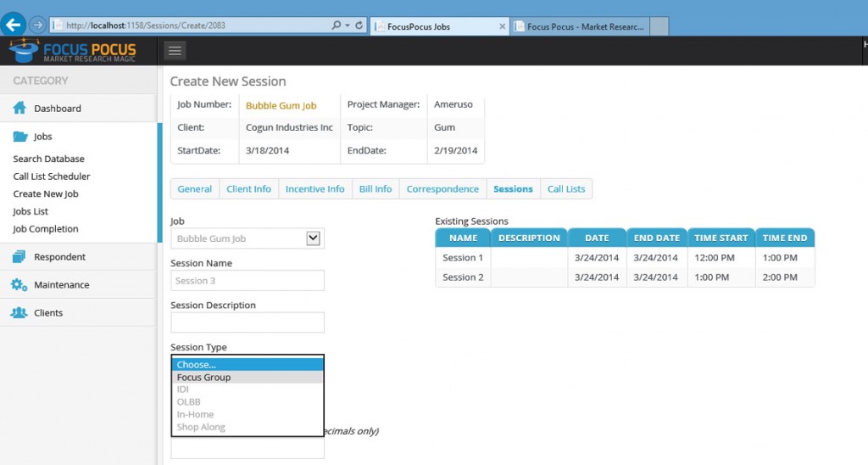The height and width of the screenshot is (465, 868).
Task: Click the Respondent card icon in sidebar
Action: pos(19,257)
